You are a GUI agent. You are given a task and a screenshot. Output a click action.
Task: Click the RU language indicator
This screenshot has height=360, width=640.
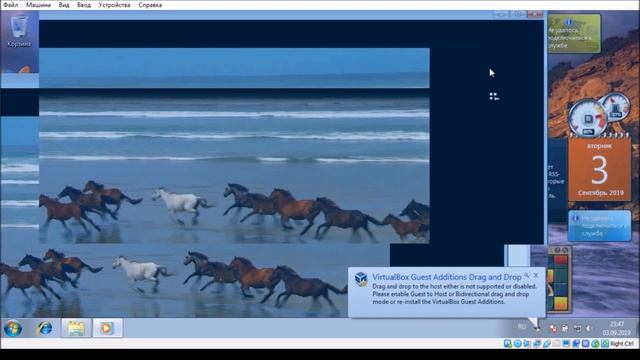point(522,327)
